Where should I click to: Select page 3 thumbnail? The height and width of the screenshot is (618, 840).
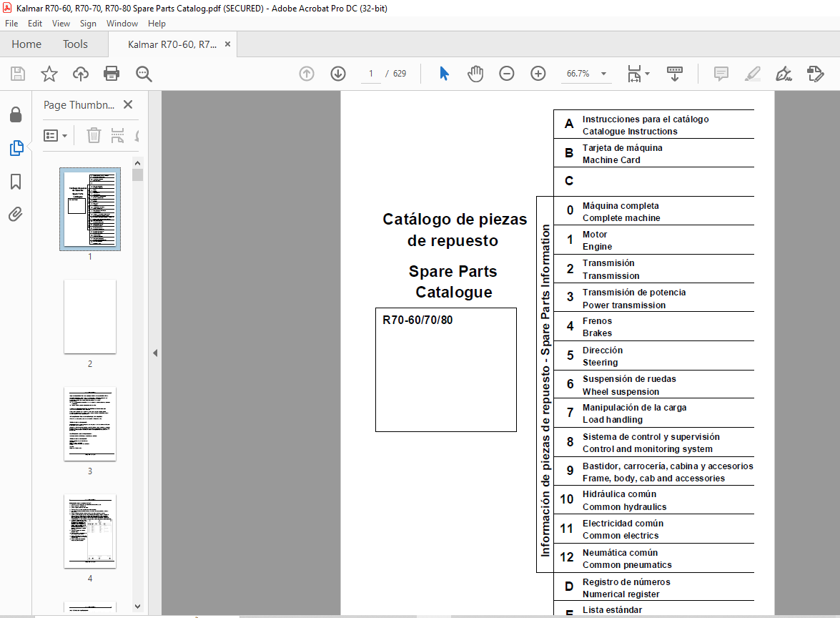[x=90, y=424]
